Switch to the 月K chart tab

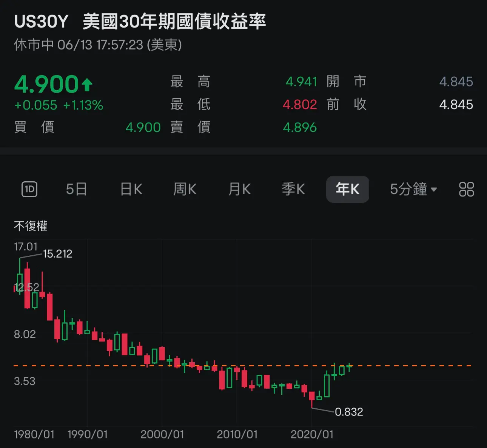click(x=240, y=189)
